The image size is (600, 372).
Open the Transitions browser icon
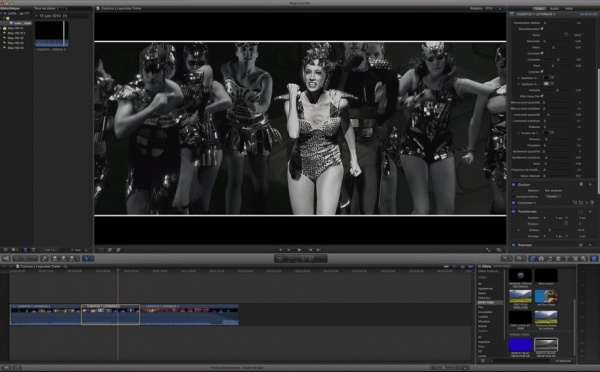[558, 259]
